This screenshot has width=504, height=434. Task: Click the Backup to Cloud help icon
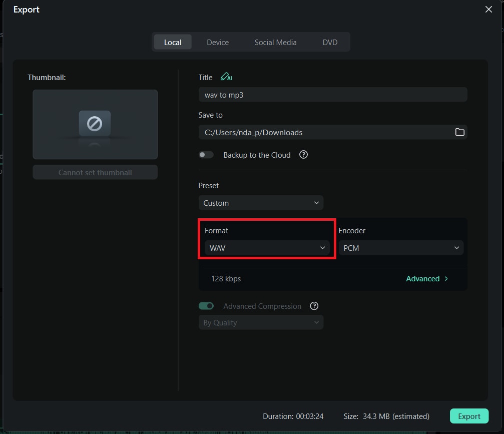click(x=303, y=155)
